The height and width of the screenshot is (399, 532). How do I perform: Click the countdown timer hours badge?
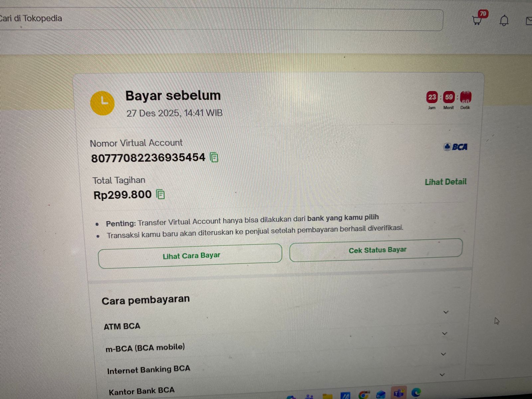pos(432,97)
